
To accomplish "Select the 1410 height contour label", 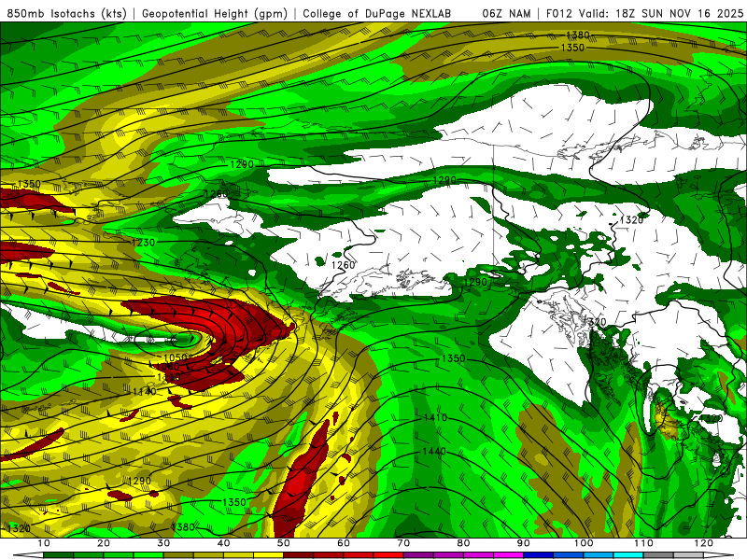I will pos(435,417).
